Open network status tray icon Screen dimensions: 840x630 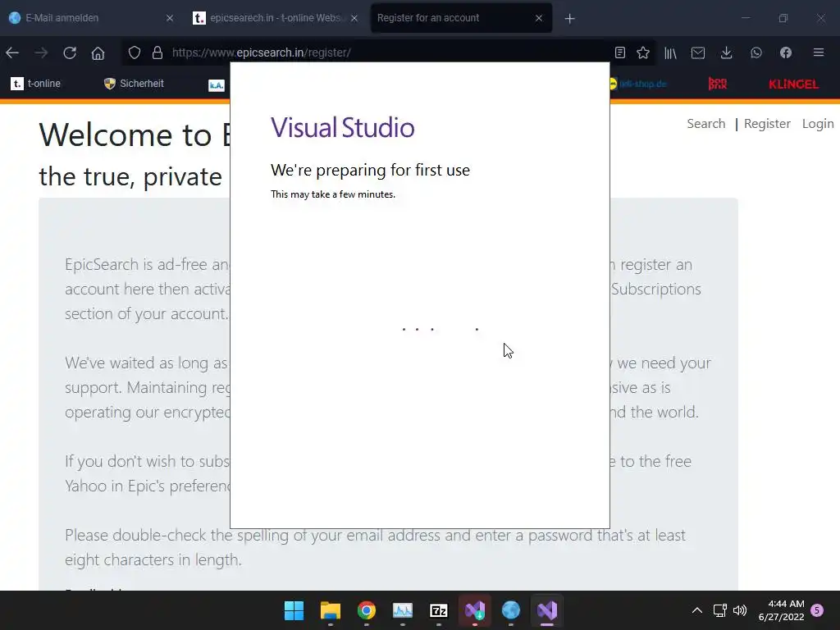click(x=719, y=610)
